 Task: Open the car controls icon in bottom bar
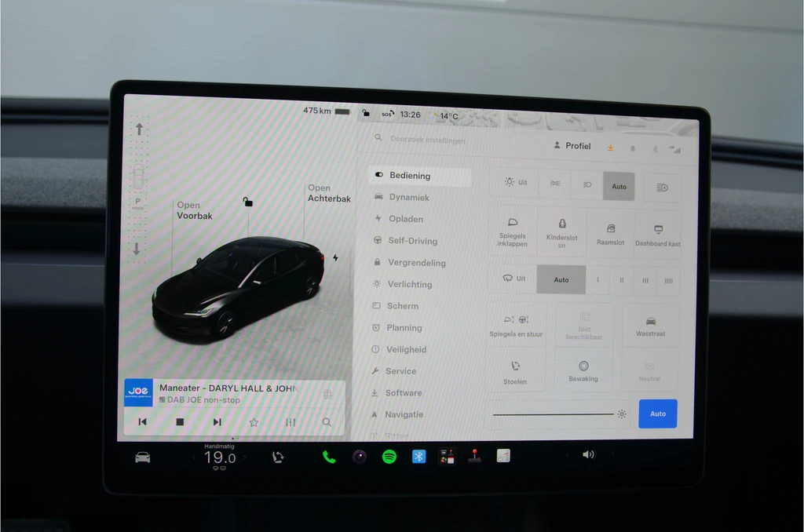click(143, 457)
